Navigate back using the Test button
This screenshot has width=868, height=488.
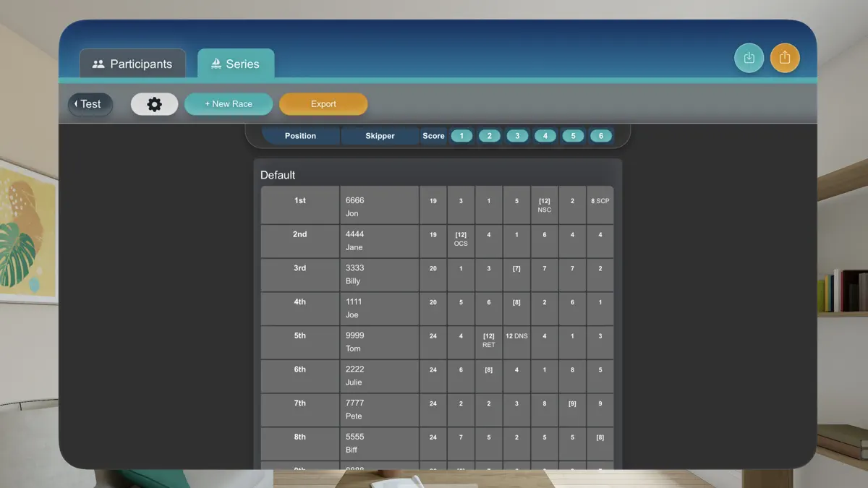[90, 104]
